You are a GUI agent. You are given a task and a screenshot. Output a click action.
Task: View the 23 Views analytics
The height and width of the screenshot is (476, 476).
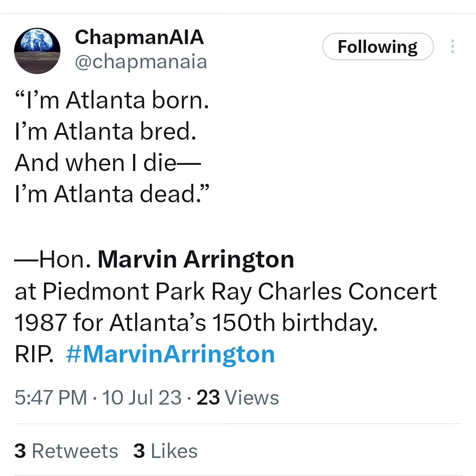tap(238, 398)
